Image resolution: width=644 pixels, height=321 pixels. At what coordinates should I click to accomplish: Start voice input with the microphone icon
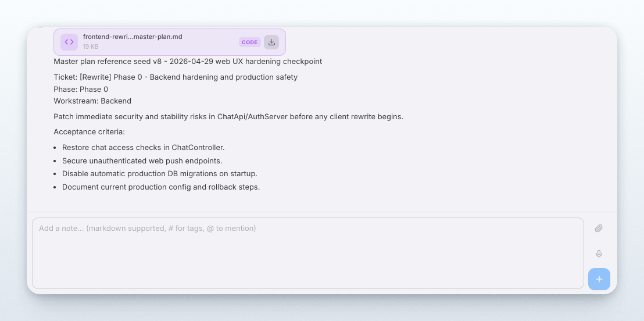tap(599, 254)
